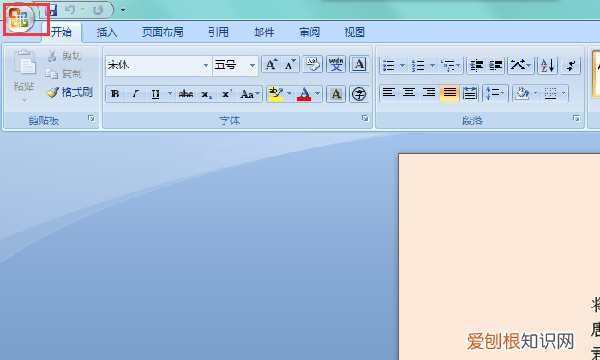The height and width of the screenshot is (360, 600).
Task: Apply red font color
Action: tap(304, 94)
